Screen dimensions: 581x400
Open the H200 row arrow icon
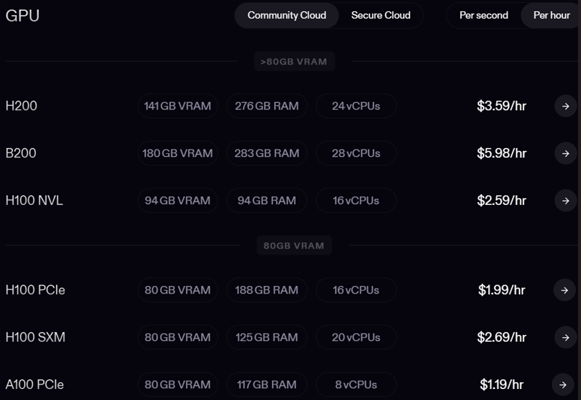(x=565, y=106)
